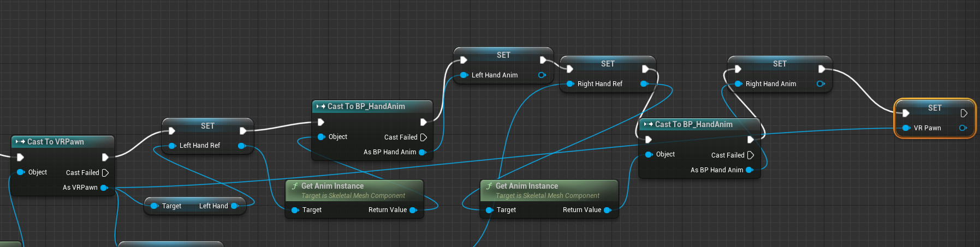Click the Right Hand Ref output data pin
The width and height of the screenshot is (980, 247).
[x=644, y=84]
